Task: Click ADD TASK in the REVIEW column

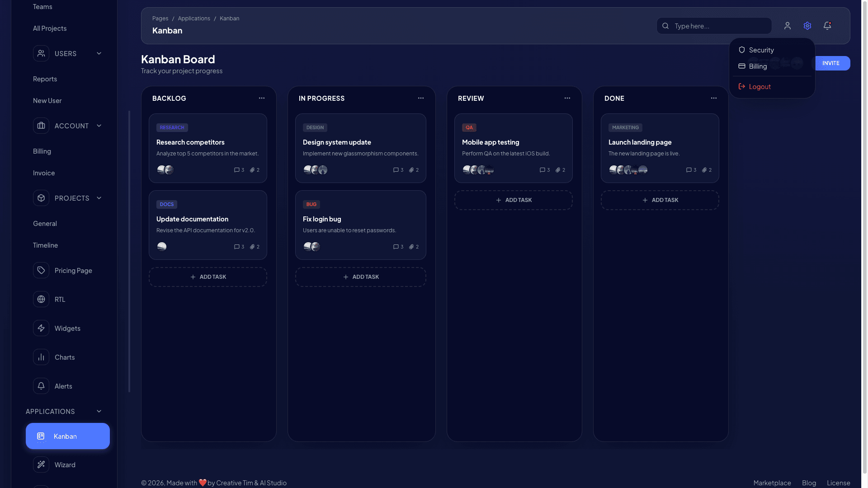Action: [514, 200]
